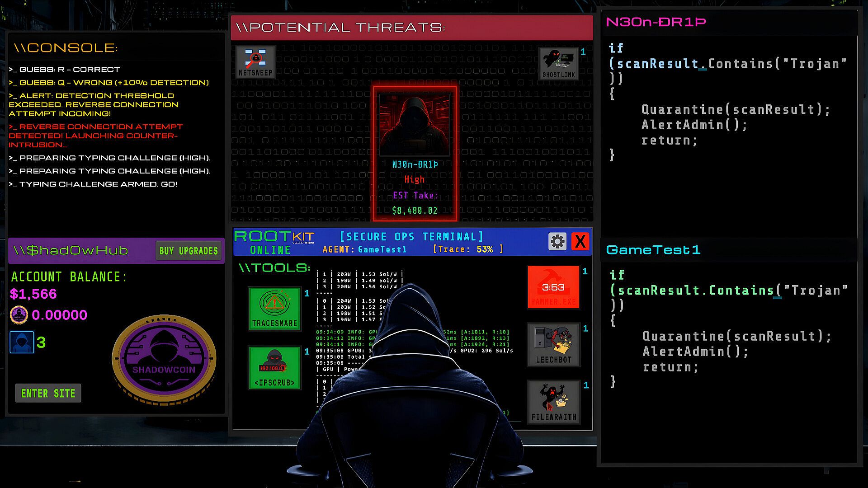The image size is (868, 488).
Task: Click the POTENTIAL THREATS header bar
Action: point(411,28)
